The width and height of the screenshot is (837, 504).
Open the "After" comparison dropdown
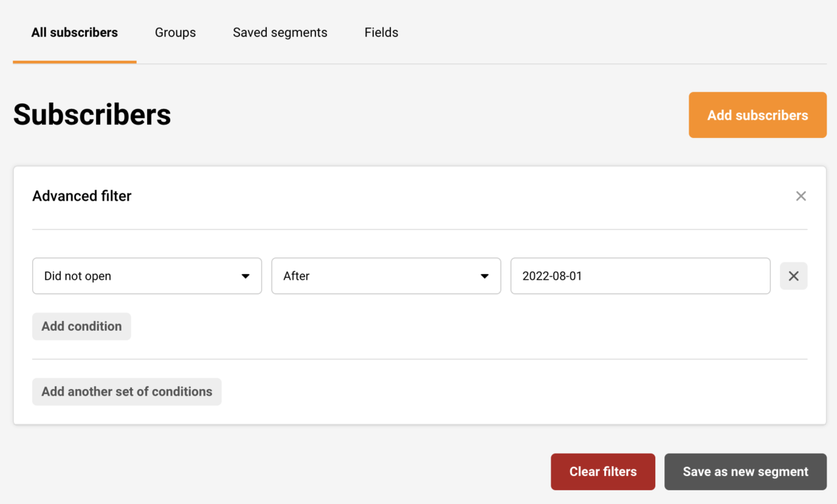pos(386,276)
